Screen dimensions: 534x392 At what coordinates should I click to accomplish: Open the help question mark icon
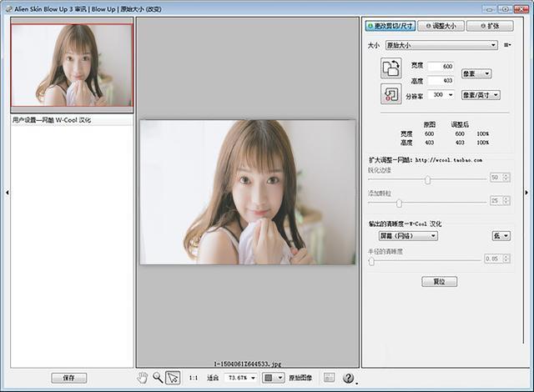click(x=349, y=378)
